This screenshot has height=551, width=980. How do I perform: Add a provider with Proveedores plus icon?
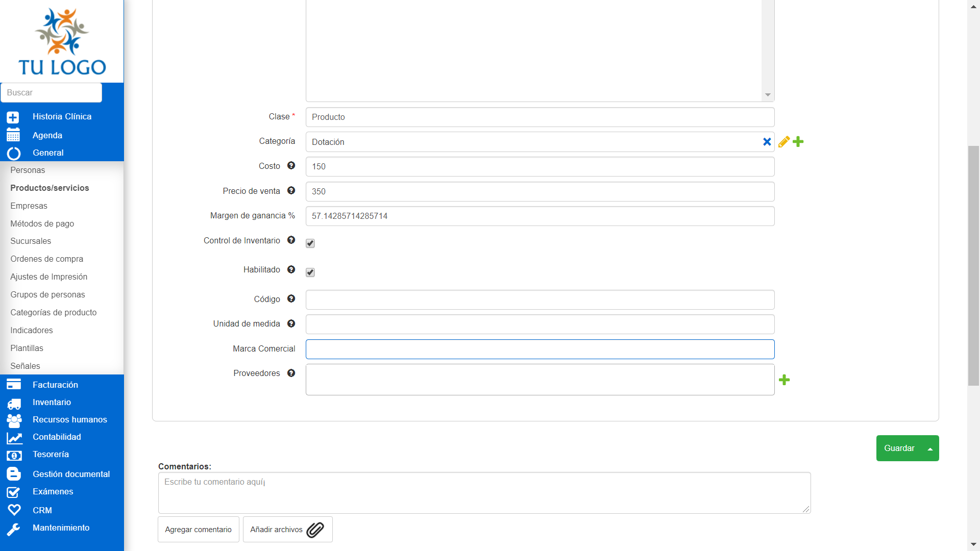click(785, 380)
